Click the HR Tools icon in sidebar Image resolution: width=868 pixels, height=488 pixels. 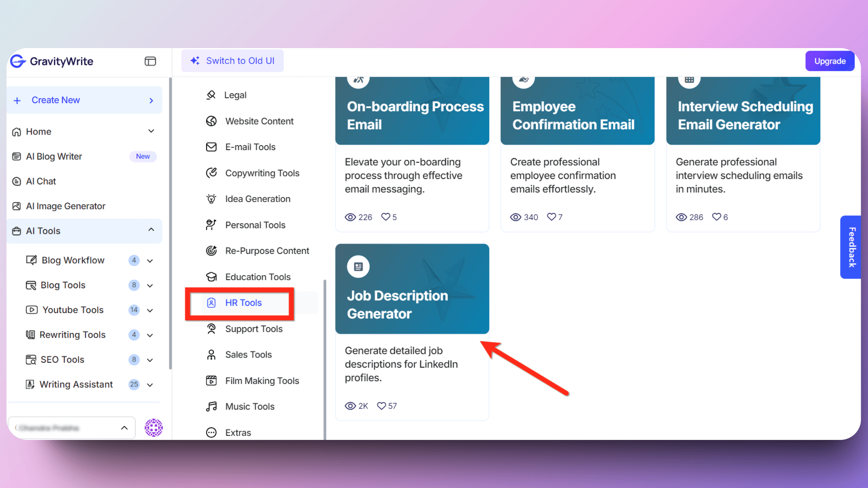click(x=211, y=303)
